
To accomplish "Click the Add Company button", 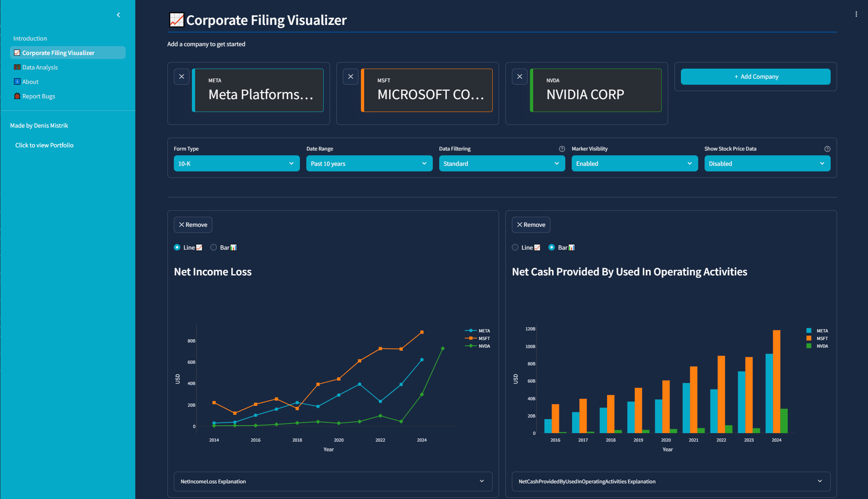I will click(756, 77).
